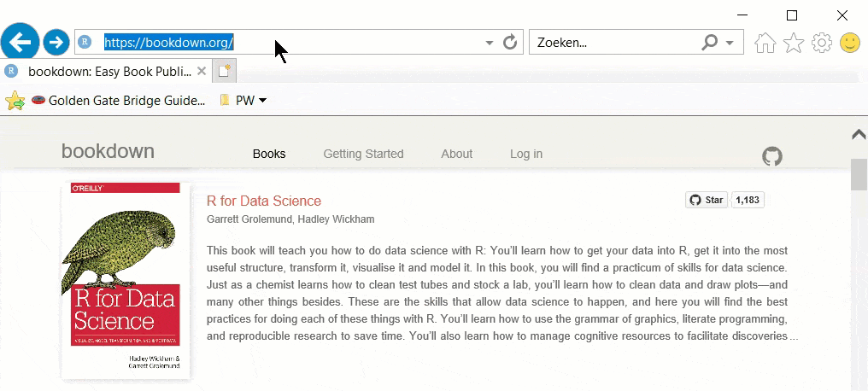Image resolution: width=868 pixels, height=391 pixels.
Task: Click the GitHub Star button
Action: [x=707, y=200]
